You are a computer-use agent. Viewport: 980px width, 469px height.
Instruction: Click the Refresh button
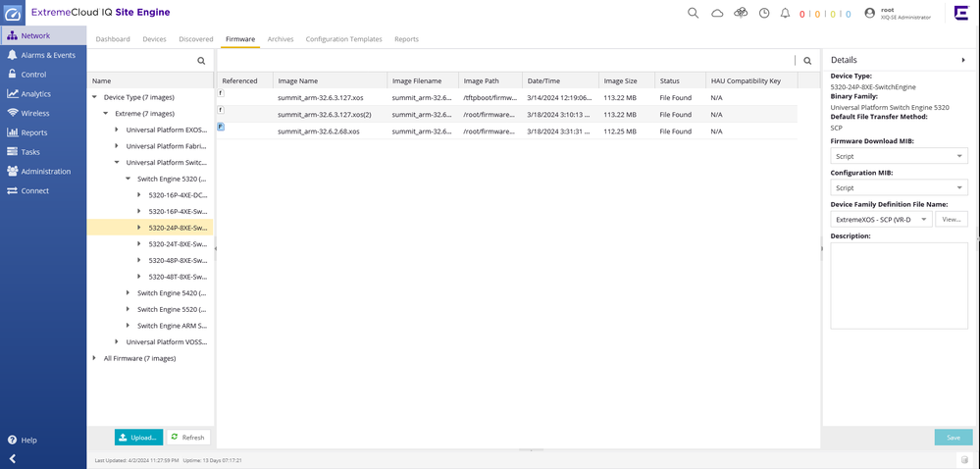pos(187,438)
